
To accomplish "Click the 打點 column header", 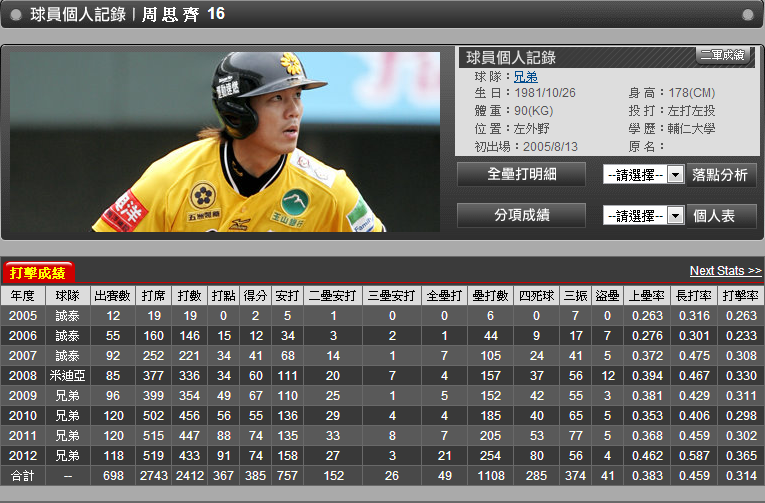I will click(x=223, y=296).
